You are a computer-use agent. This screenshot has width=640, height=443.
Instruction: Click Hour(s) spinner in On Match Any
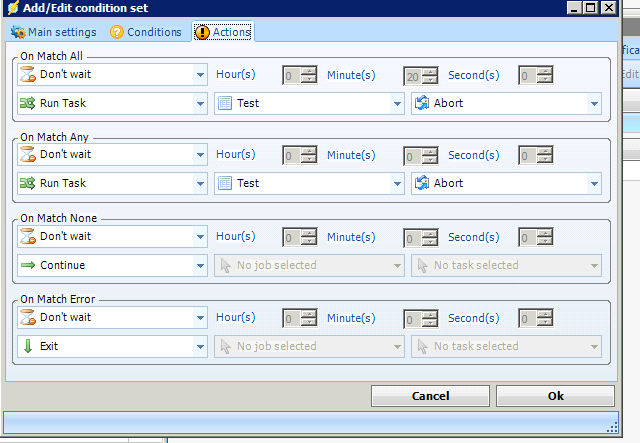(x=299, y=155)
